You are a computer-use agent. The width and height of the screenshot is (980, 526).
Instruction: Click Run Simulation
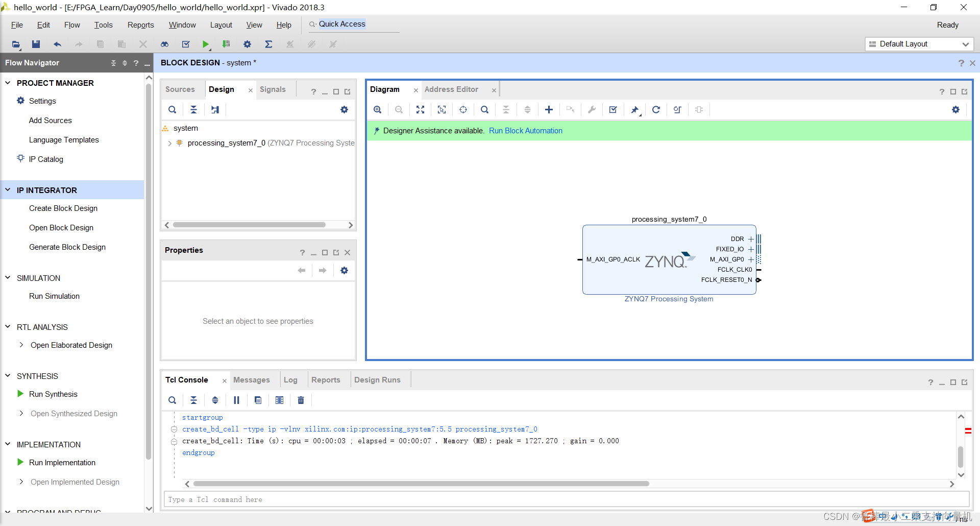pos(54,296)
